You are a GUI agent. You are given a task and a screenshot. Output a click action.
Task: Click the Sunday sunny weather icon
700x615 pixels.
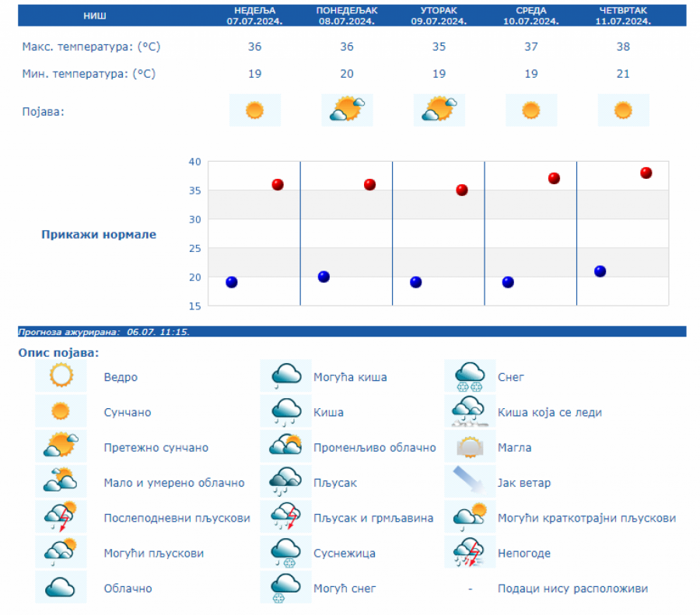coord(254,110)
